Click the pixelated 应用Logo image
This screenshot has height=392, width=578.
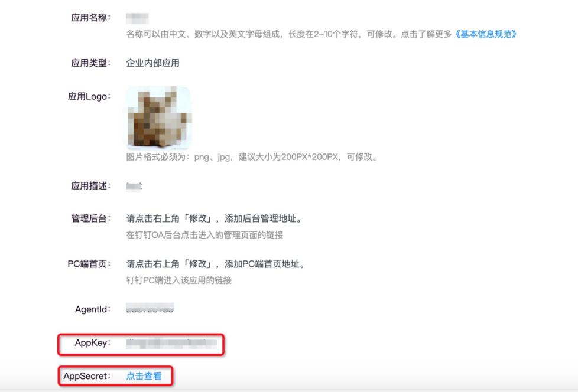coord(158,117)
